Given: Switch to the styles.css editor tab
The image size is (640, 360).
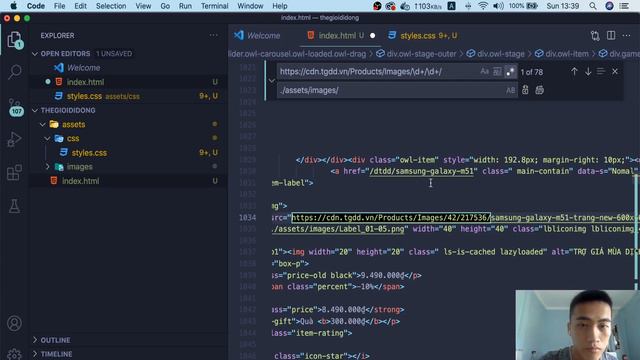Looking at the screenshot, I should click(423, 36).
